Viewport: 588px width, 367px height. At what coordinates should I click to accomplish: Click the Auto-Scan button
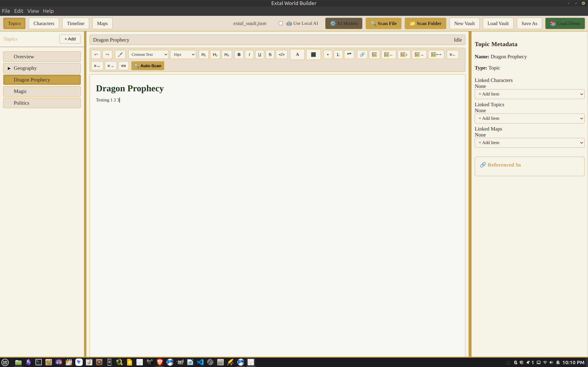148,66
